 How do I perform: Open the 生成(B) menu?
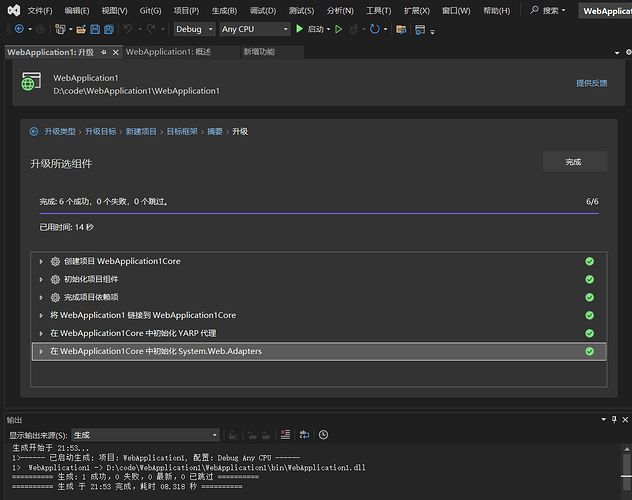pyautogui.click(x=223, y=10)
